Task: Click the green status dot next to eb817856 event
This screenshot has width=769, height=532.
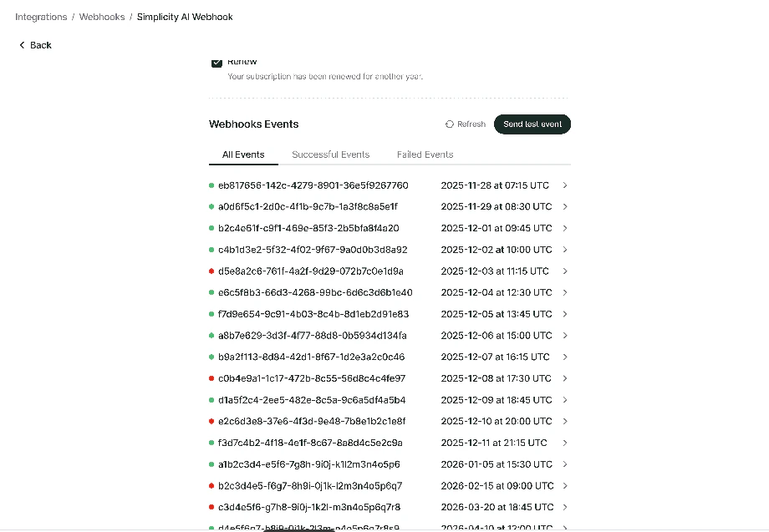Action: [x=211, y=185]
